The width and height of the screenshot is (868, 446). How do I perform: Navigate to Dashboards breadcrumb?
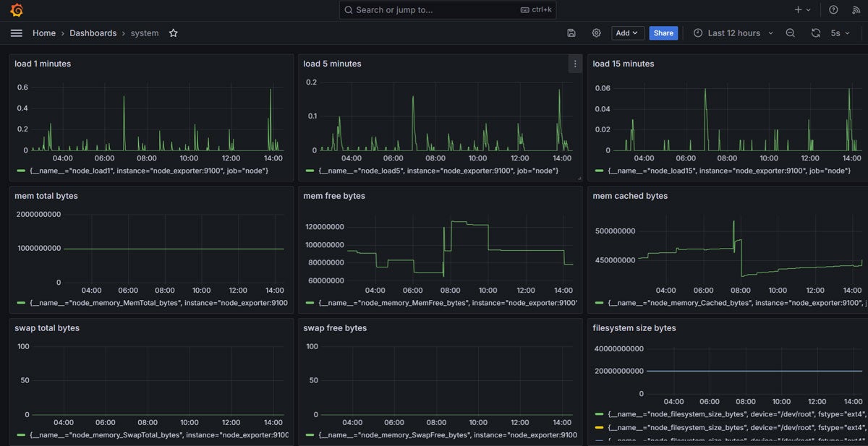pyautogui.click(x=93, y=33)
